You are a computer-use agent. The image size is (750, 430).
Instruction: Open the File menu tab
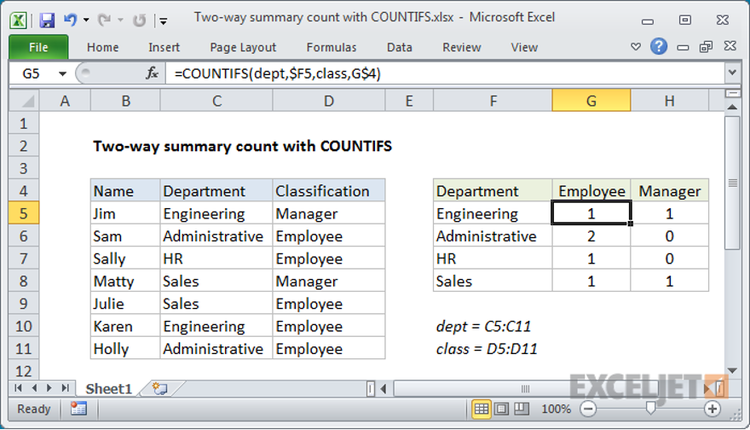tap(40, 47)
